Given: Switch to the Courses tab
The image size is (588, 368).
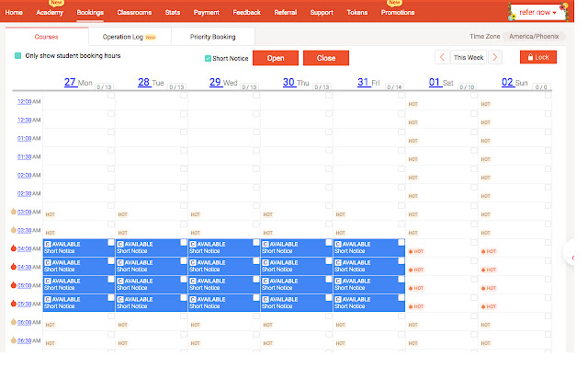Looking at the screenshot, I should [x=47, y=37].
